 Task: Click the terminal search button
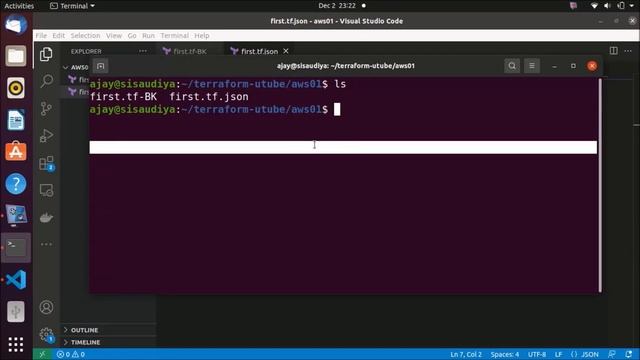point(512,66)
